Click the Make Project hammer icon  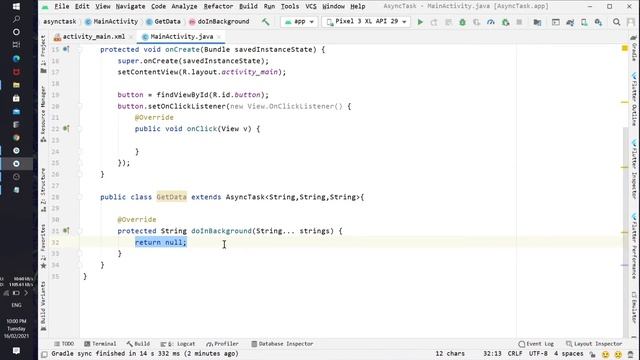pos(266,22)
